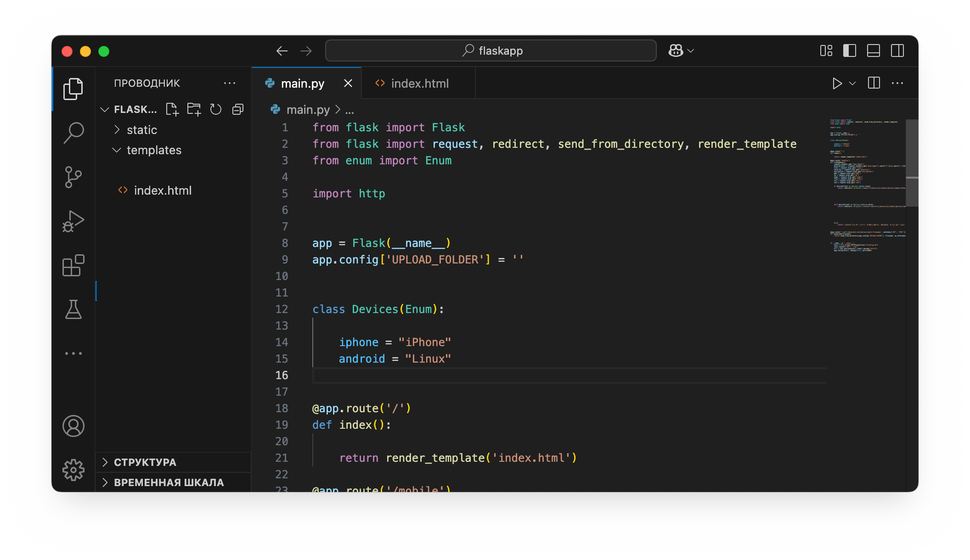Expand the static folder
Viewport: 970px width, 560px height.
141,130
